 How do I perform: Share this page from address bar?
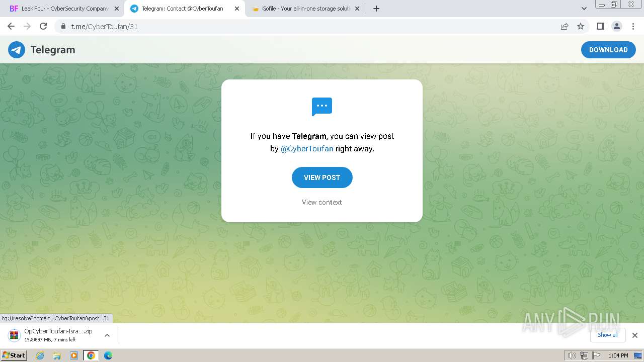coord(565,26)
